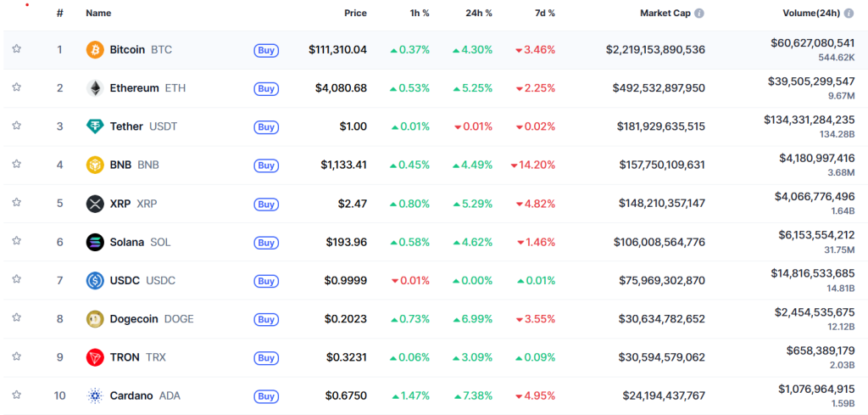
Task: Click the Cardano logo icon
Action: coord(95,395)
